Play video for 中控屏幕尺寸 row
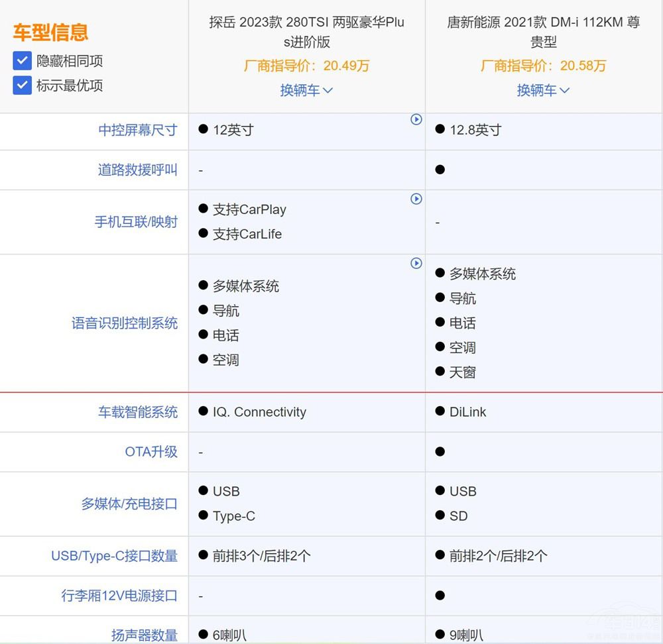Image resolution: width=663 pixels, height=644 pixels. (416, 120)
